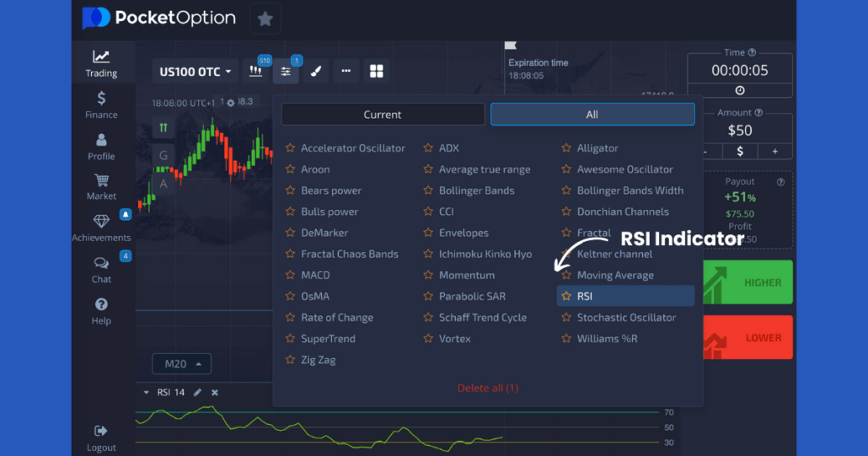Viewport: 868px width, 456px height.
Task: Favorite the RSI indicator star
Action: point(565,296)
